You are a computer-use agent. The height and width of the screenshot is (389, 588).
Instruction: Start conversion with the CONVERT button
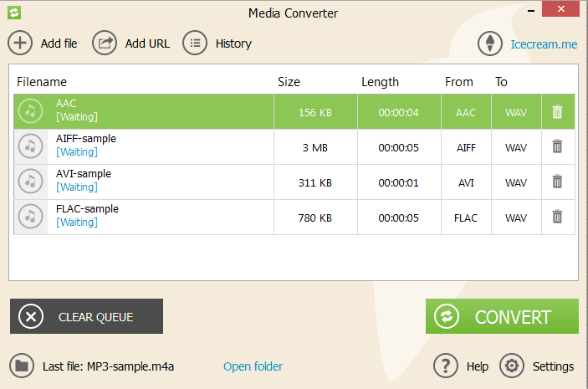point(502,316)
